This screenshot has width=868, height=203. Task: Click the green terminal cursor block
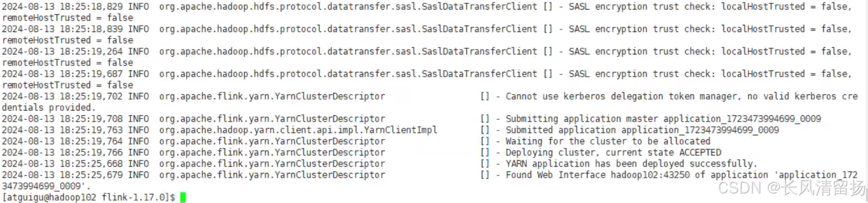point(183,197)
